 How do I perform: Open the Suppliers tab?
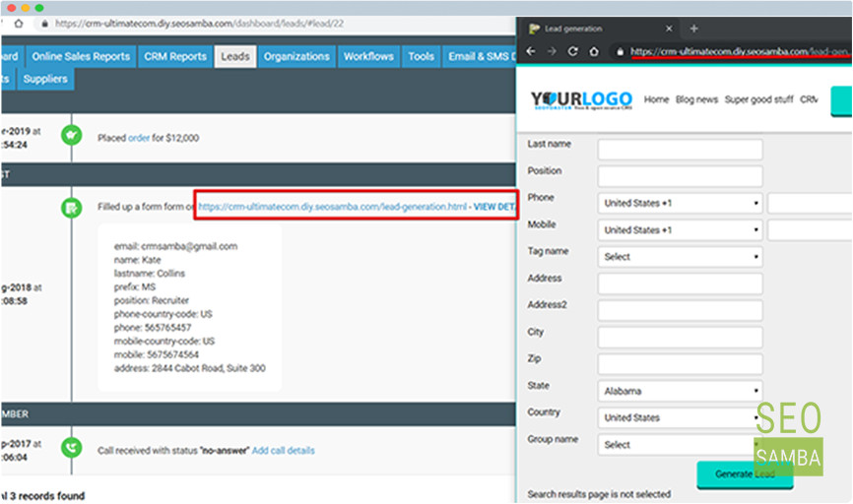(x=45, y=80)
